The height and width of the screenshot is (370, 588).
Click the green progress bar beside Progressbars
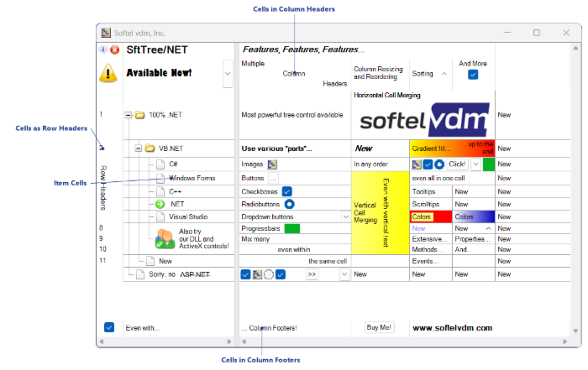[292, 228]
